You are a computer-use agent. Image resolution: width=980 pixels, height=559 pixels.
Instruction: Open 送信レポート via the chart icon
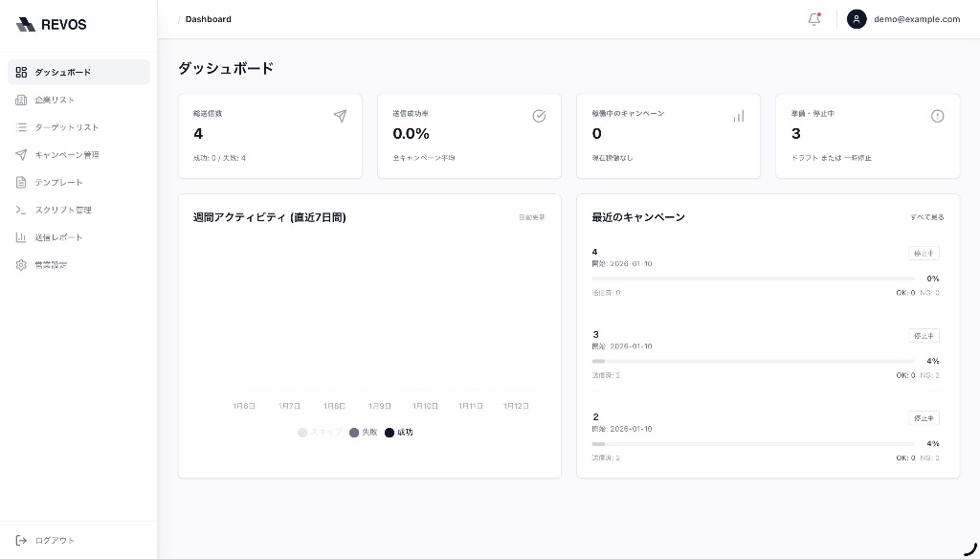point(21,236)
